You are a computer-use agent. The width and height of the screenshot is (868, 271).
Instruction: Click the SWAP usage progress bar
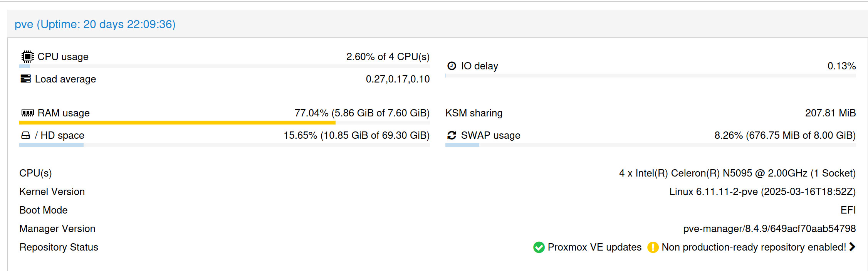pyautogui.click(x=650, y=145)
